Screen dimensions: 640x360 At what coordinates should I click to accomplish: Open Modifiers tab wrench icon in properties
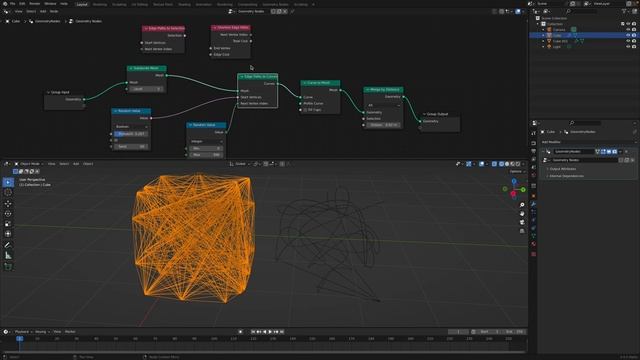coord(533,204)
